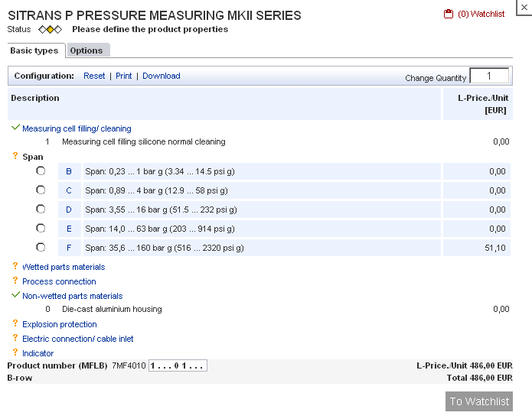The image size is (532, 419).
Task: Click the To Watchlist button
Action: point(479,401)
